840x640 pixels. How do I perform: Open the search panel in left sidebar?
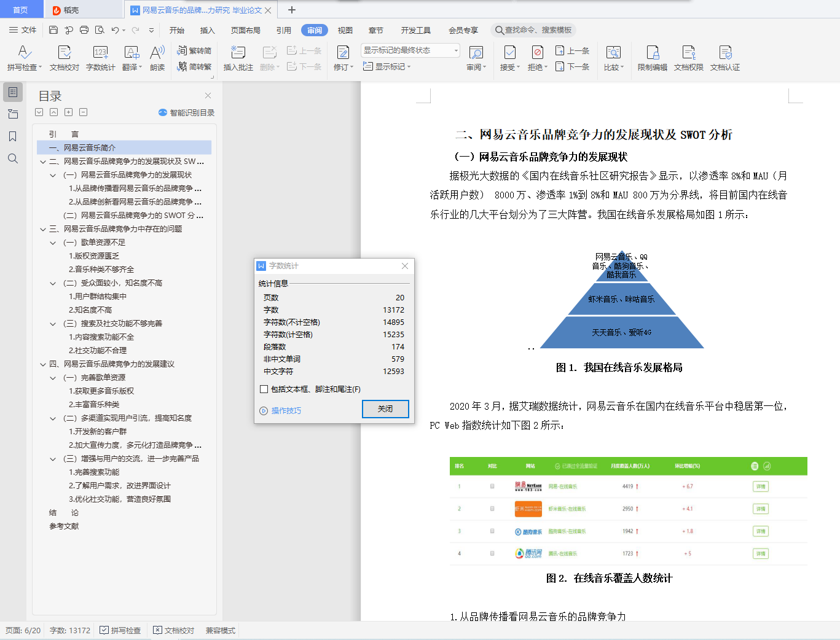[13, 158]
